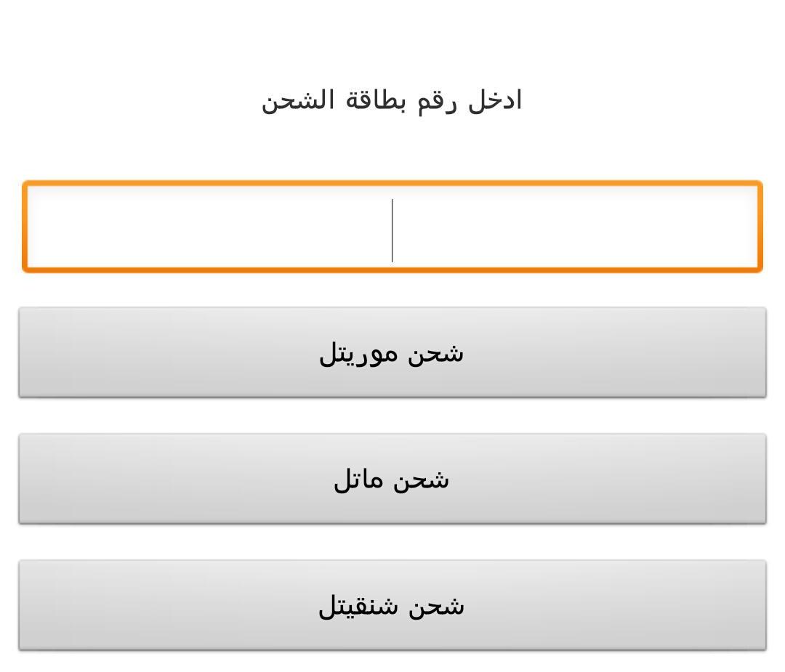785x672 pixels.
Task: Focus the orange-bordered text box
Action: tap(392, 227)
